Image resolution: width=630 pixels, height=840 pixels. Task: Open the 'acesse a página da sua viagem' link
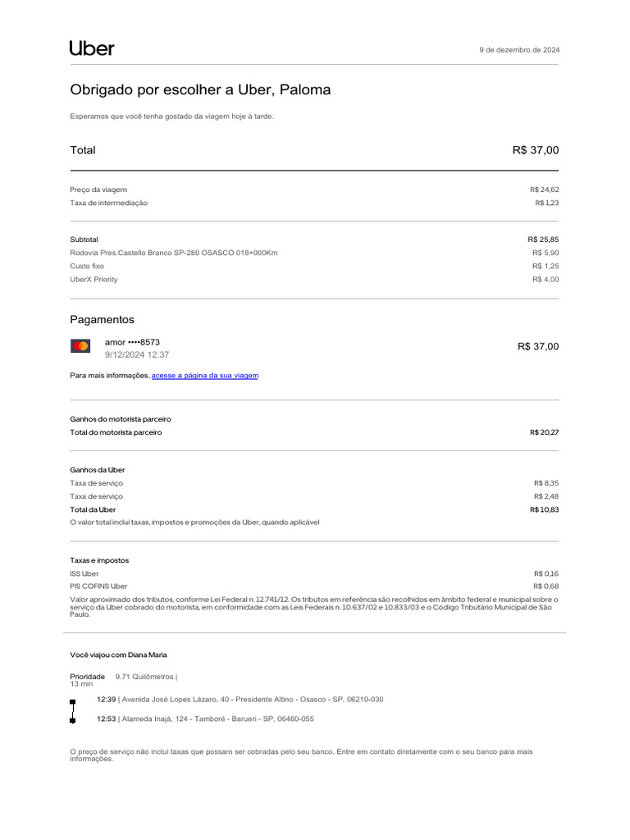point(205,376)
